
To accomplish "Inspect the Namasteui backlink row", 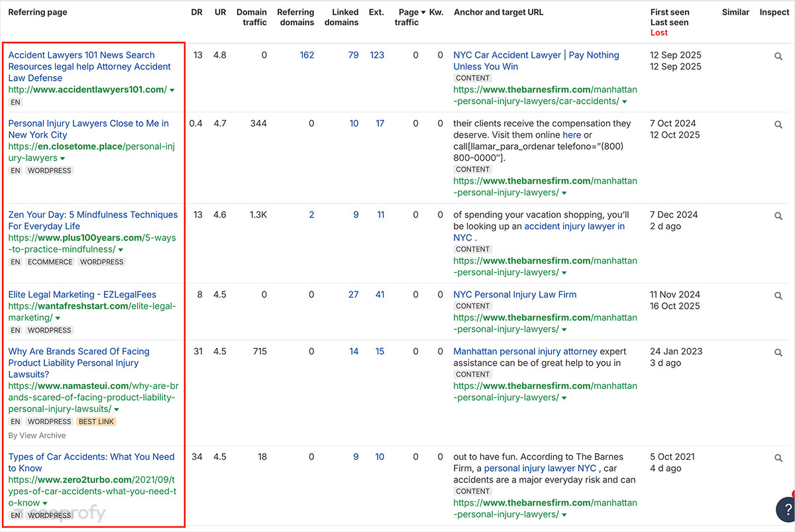I will click(x=778, y=352).
